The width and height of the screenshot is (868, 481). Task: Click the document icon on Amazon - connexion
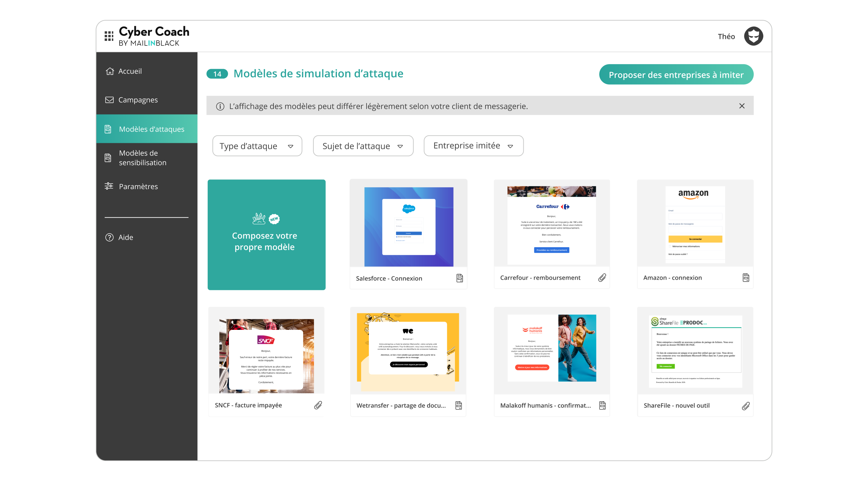pyautogui.click(x=746, y=278)
